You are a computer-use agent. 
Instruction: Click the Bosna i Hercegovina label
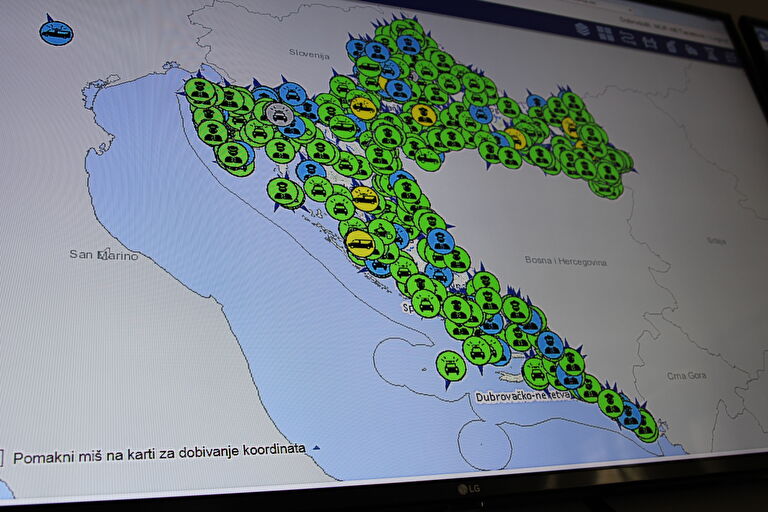pyautogui.click(x=566, y=261)
